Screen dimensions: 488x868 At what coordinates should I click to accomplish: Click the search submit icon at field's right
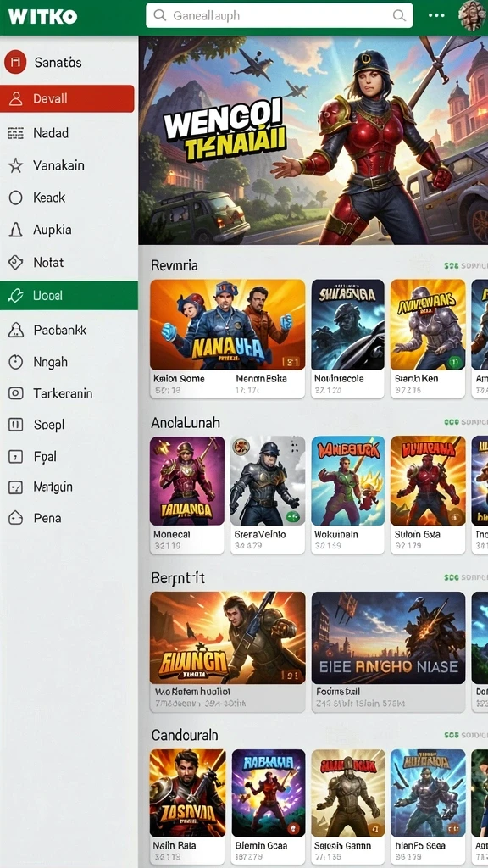[399, 15]
